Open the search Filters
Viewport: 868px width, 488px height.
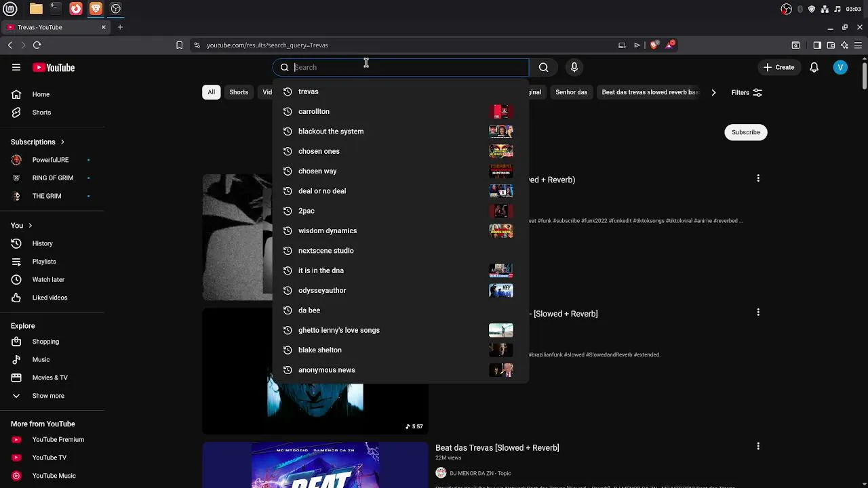(747, 92)
